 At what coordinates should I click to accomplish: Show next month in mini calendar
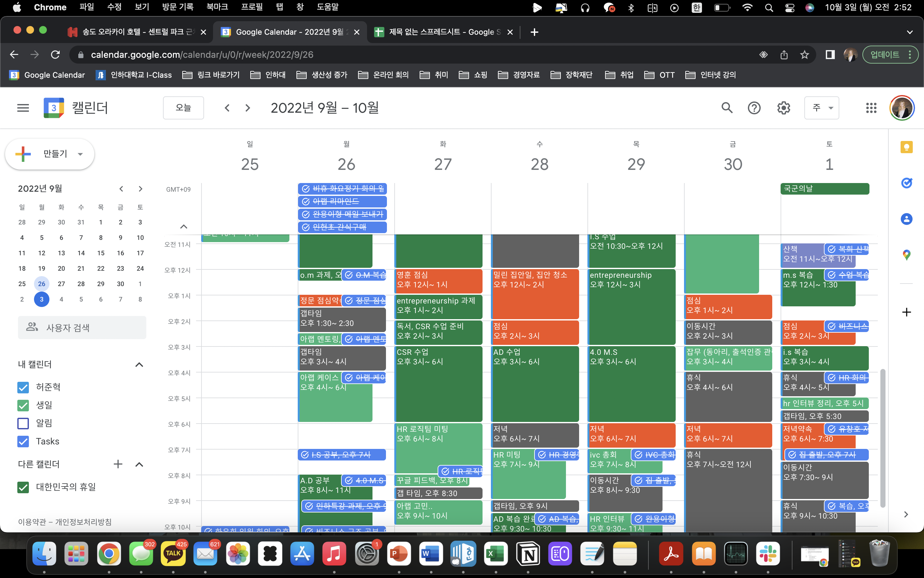click(141, 189)
